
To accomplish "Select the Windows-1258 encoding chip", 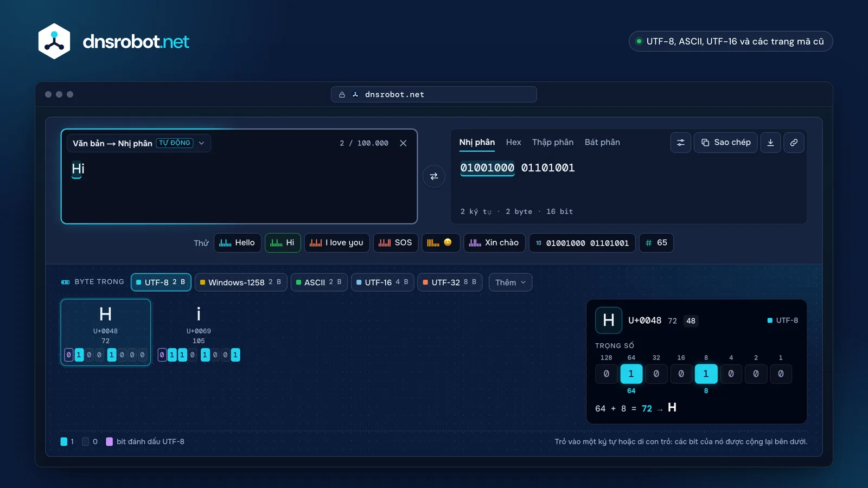I will (x=241, y=282).
